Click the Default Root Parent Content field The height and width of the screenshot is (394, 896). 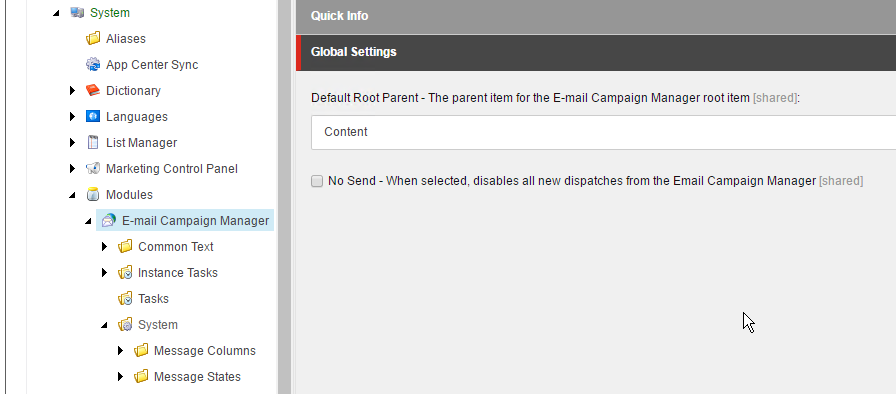pos(603,132)
